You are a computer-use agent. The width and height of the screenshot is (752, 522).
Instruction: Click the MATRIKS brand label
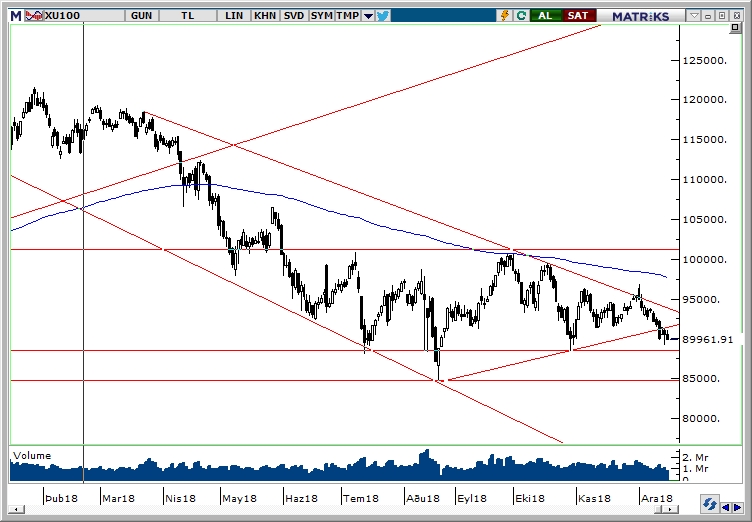(x=640, y=16)
